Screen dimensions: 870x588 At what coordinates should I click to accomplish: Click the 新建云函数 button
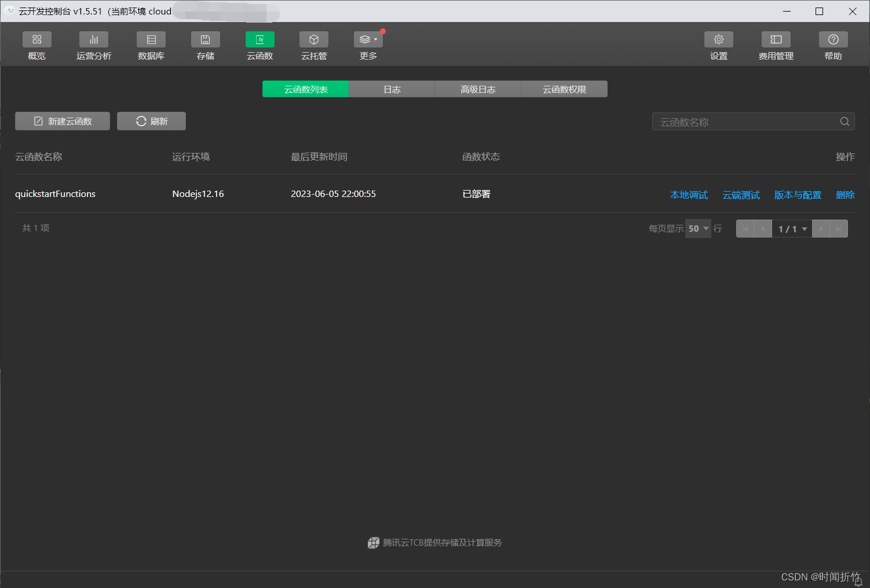[x=63, y=121]
